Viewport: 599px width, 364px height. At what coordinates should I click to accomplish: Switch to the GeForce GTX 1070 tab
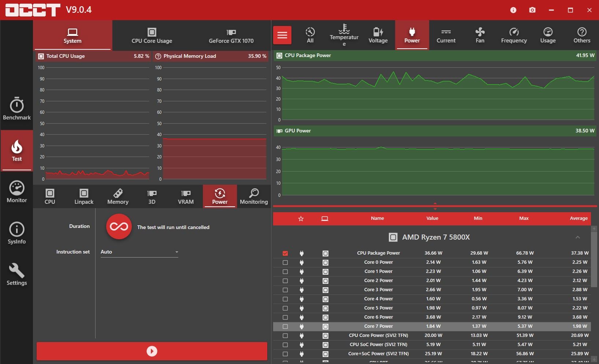pos(231,35)
